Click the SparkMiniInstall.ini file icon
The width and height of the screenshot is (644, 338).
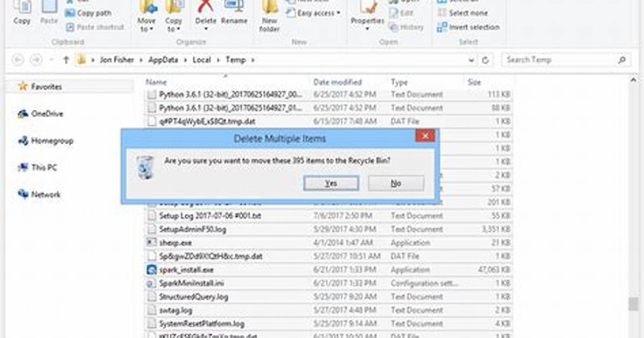coord(151,284)
